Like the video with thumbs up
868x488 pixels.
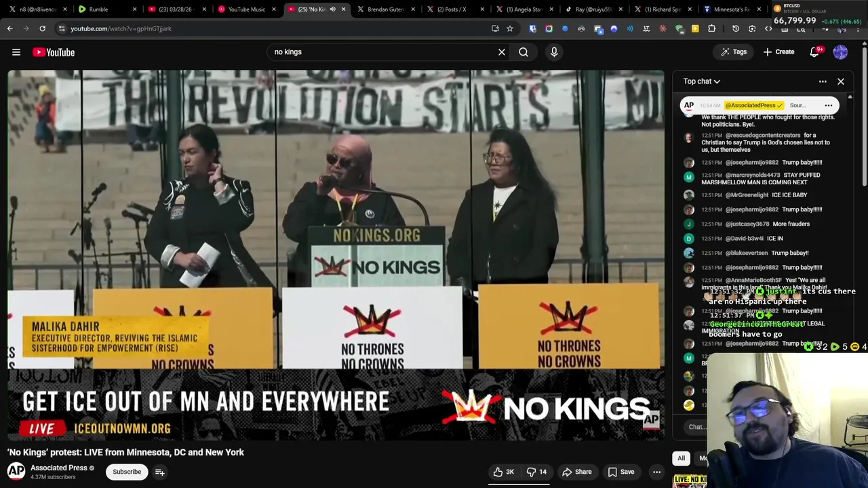click(x=503, y=472)
